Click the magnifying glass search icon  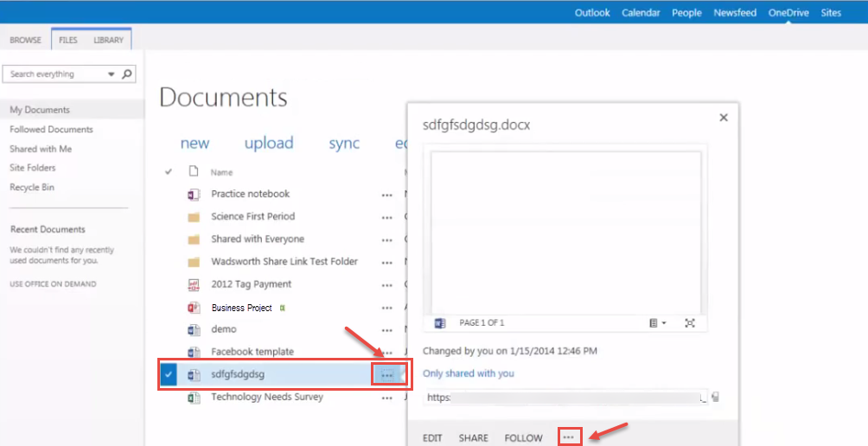tap(127, 73)
